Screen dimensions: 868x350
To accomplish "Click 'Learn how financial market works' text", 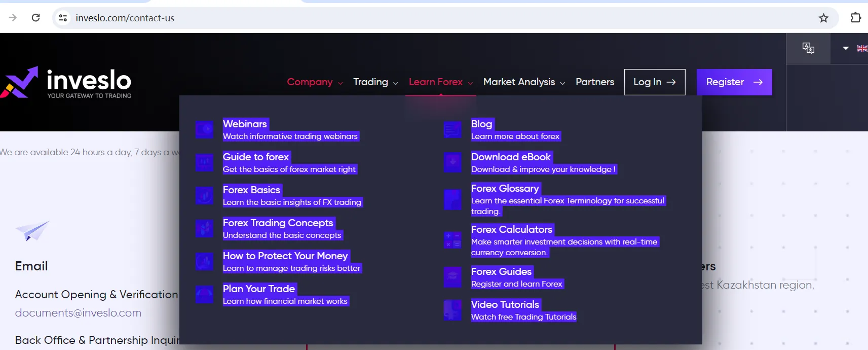I will pos(285,301).
